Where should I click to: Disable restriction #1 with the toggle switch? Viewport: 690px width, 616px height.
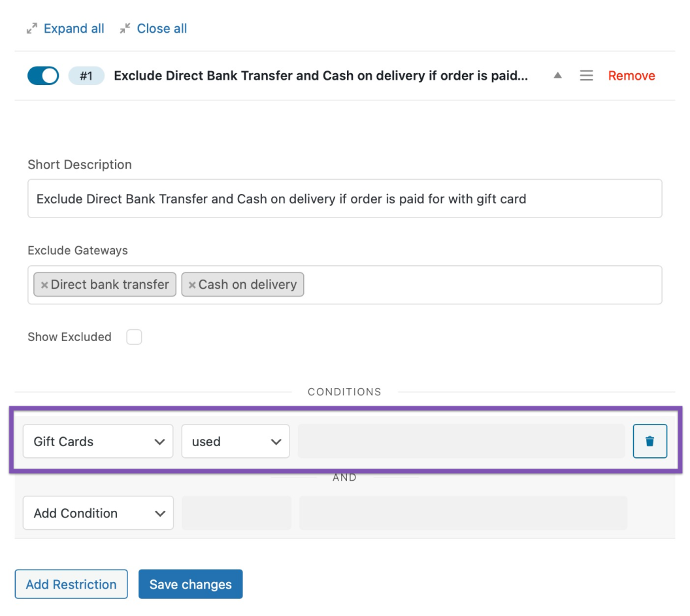click(42, 75)
